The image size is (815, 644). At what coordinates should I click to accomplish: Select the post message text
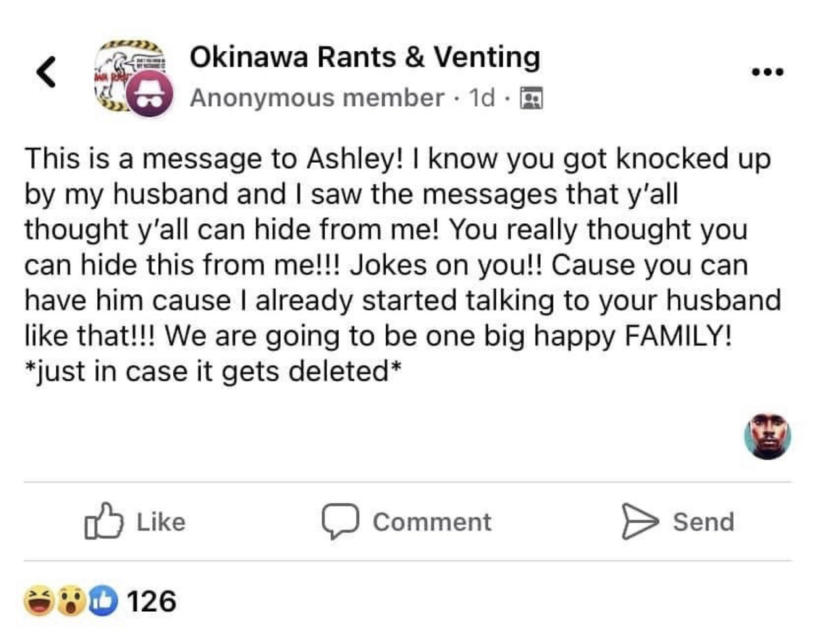pos(402,265)
